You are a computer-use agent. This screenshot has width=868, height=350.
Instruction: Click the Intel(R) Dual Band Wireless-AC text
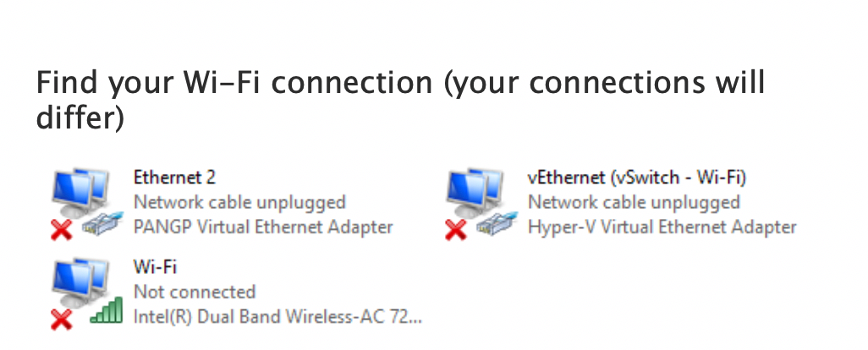(x=277, y=317)
